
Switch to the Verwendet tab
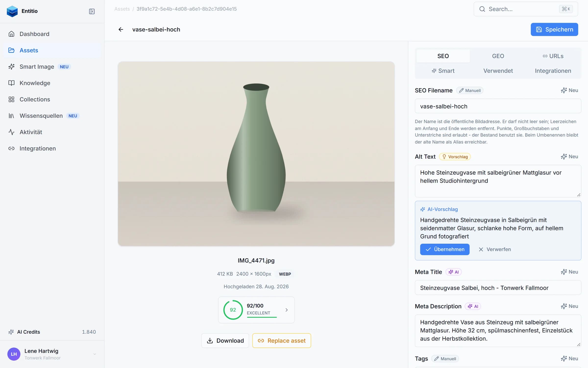tap(498, 71)
